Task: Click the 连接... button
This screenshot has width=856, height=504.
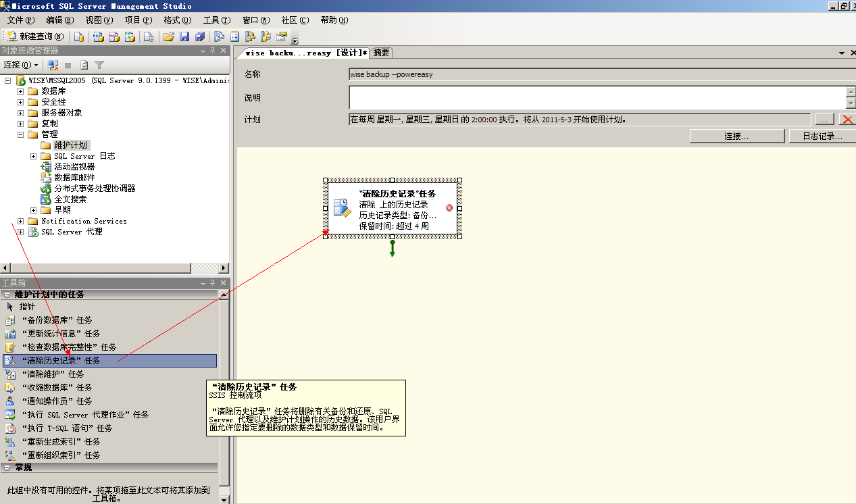Action: (736, 136)
